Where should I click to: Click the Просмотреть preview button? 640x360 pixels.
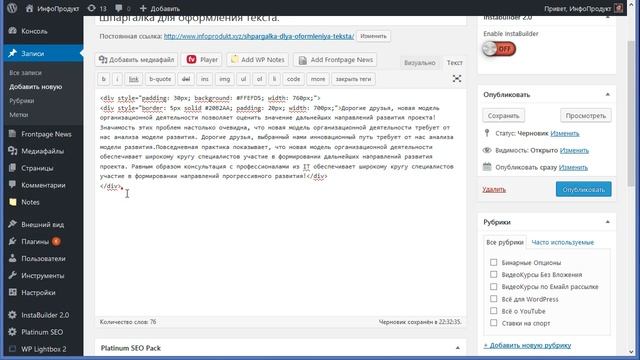click(585, 116)
